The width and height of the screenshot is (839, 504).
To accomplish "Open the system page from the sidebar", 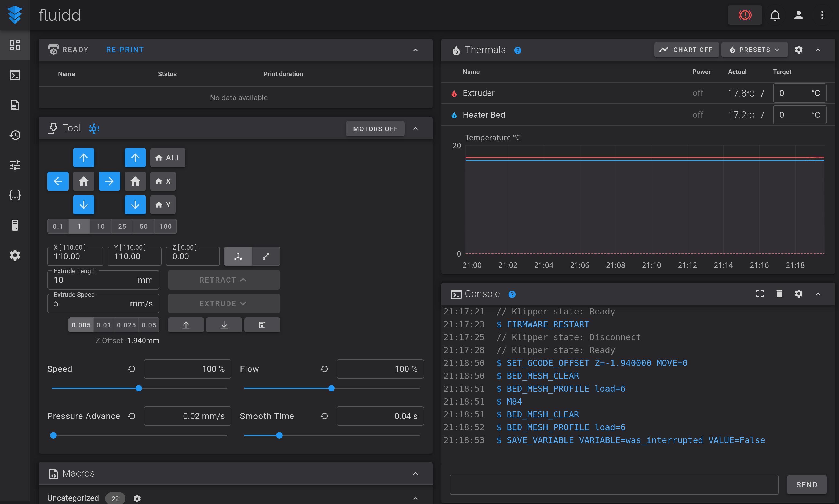I will [x=15, y=225].
